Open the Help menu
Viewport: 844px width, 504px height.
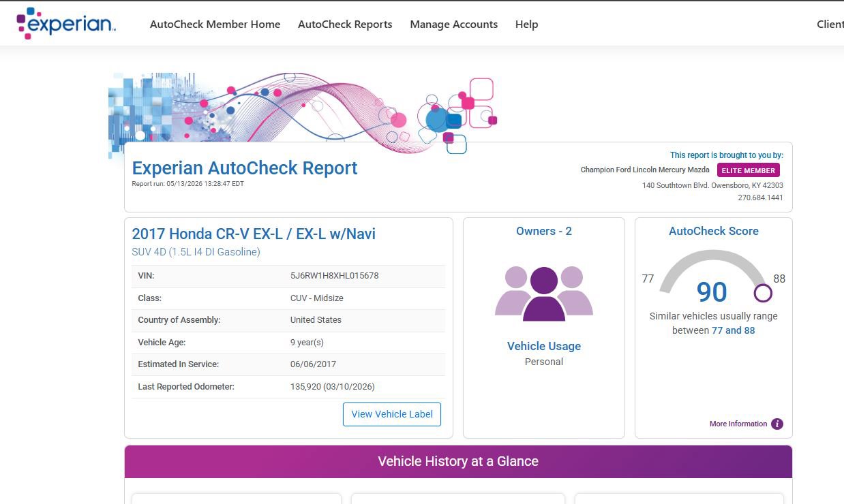[527, 25]
